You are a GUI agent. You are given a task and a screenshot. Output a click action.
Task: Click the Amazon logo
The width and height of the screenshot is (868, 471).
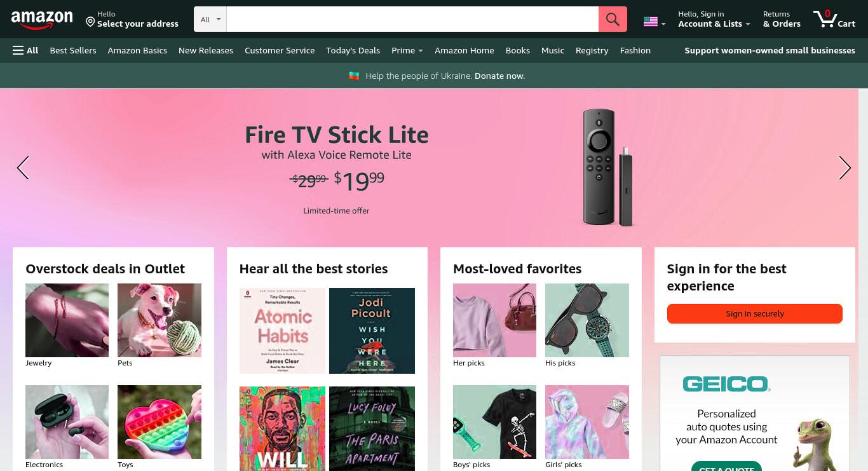coord(42,20)
